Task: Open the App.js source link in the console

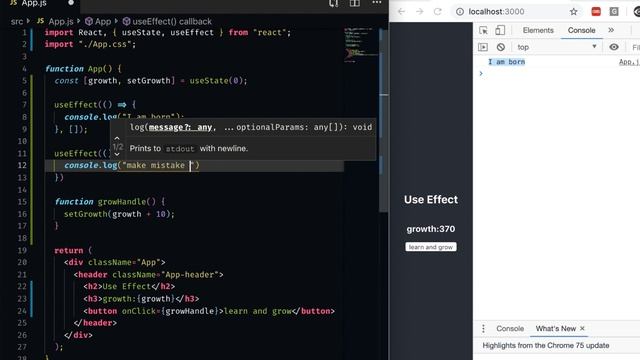Action: point(629,62)
